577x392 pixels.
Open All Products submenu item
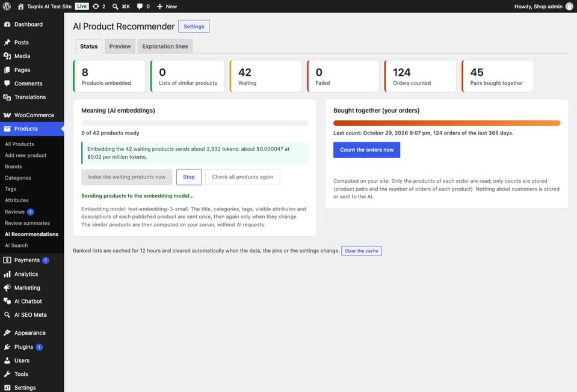(19, 144)
